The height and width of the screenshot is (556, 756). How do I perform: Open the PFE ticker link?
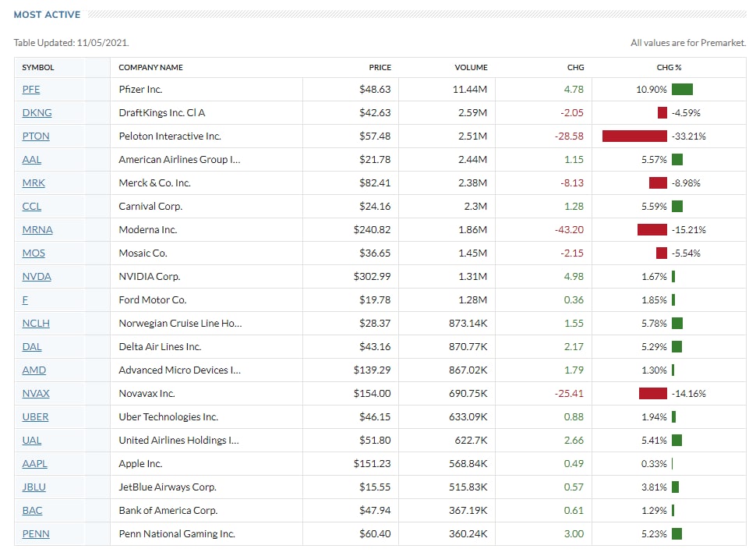(31, 89)
